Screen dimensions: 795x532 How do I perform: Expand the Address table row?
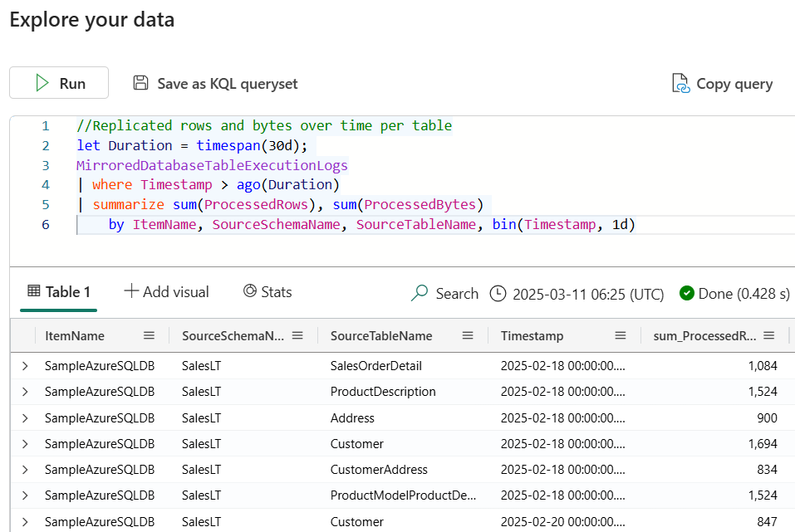click(x=25, y=418)
